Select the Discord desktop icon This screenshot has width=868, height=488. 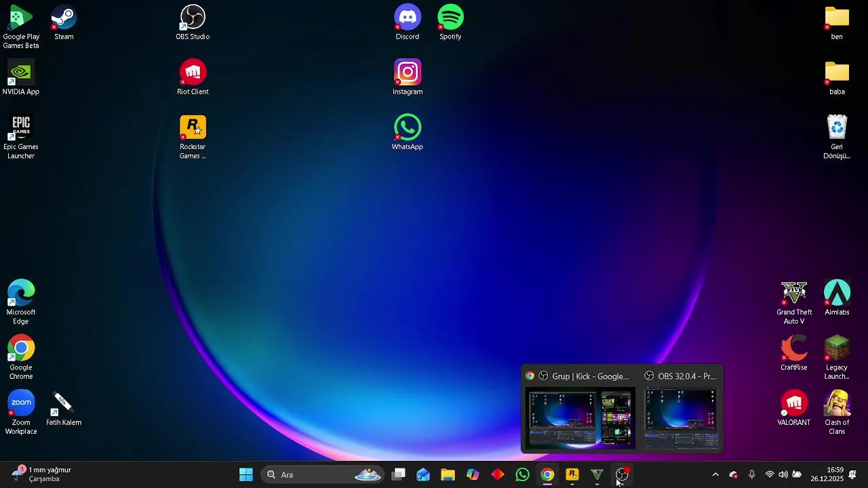(x=408, y=23)
